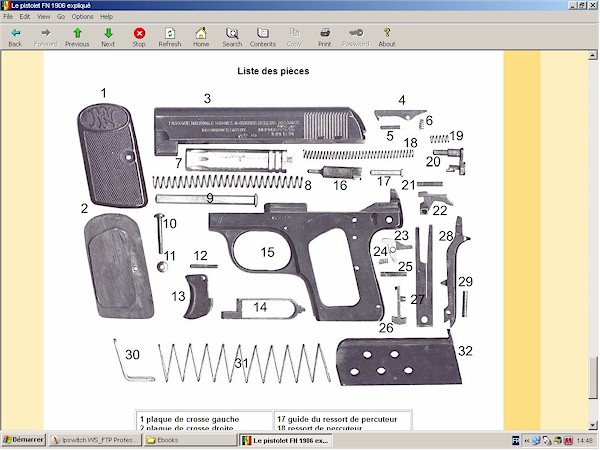Click the Démarrer start button
The image size is (600, 450).
23,440
